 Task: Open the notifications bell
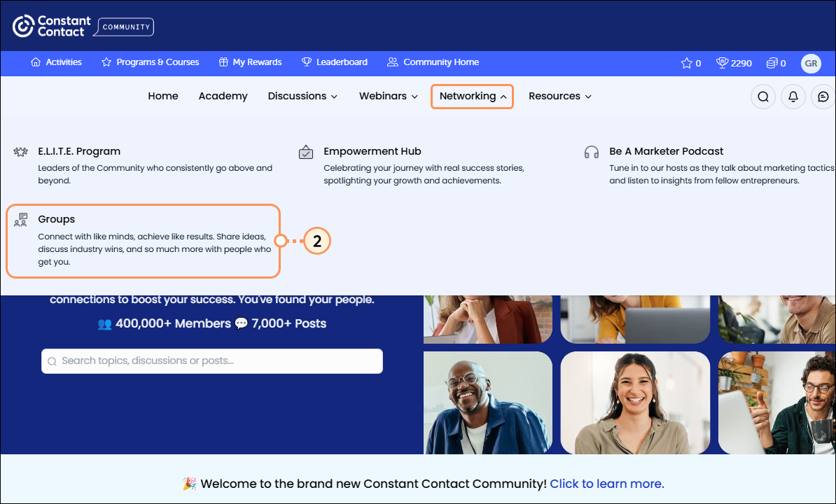click(x=793, y=97)
